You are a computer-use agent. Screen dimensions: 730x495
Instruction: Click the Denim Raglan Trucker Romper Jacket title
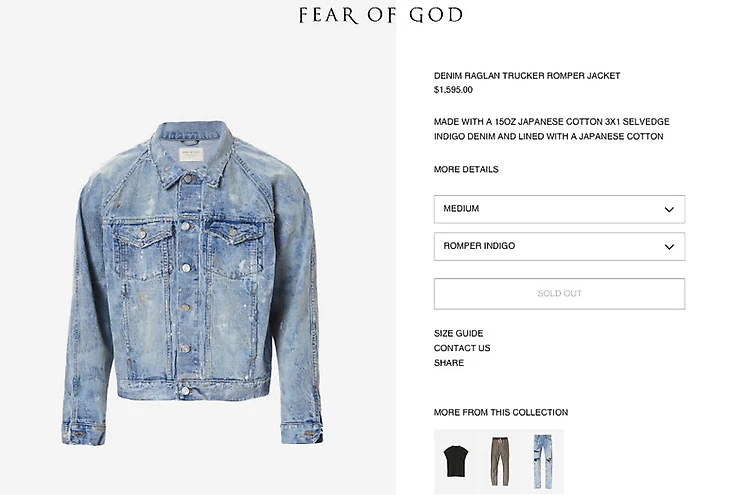tap(527, 76)
